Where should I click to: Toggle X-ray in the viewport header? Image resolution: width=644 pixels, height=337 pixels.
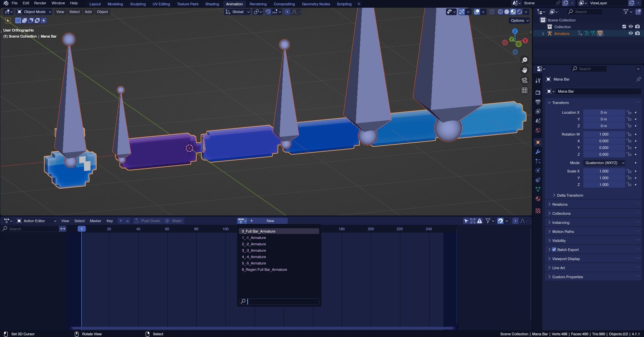pos(492,12)
